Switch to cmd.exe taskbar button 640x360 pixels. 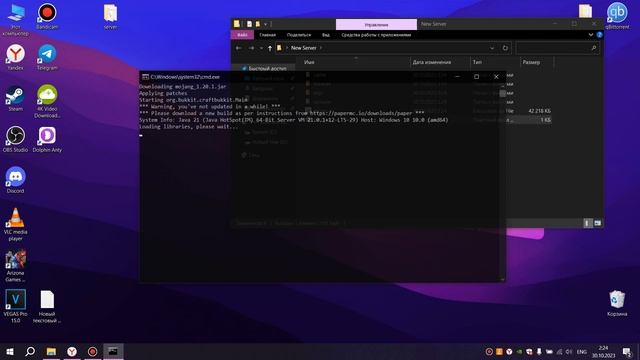point(113,351)
